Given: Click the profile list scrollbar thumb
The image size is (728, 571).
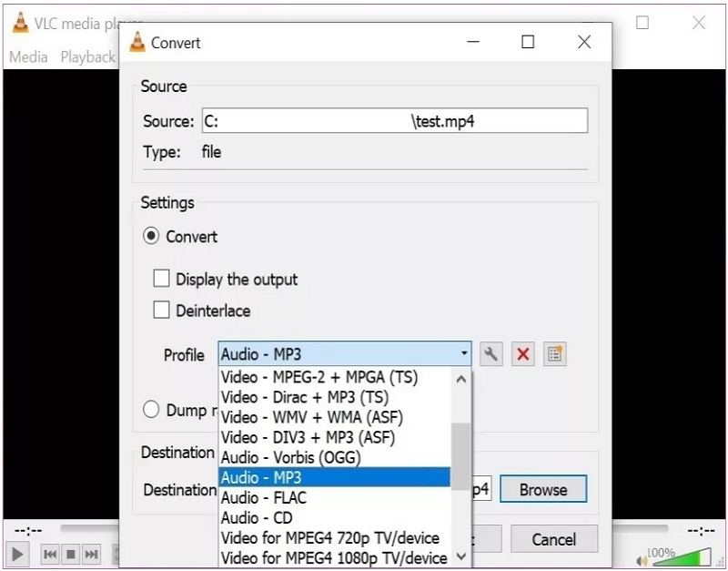Looking at the screenshot, I should tap(460, 455).
